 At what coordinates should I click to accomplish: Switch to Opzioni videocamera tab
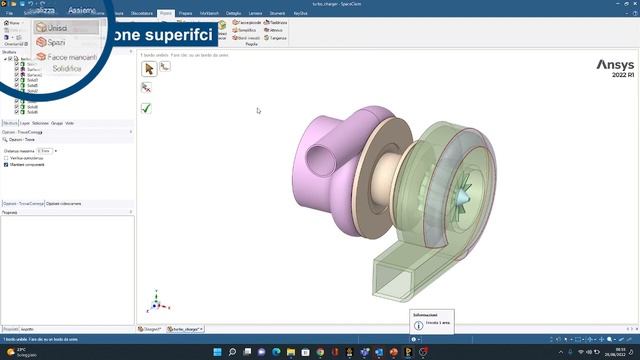pyautogui.click(x=63, y=204)
